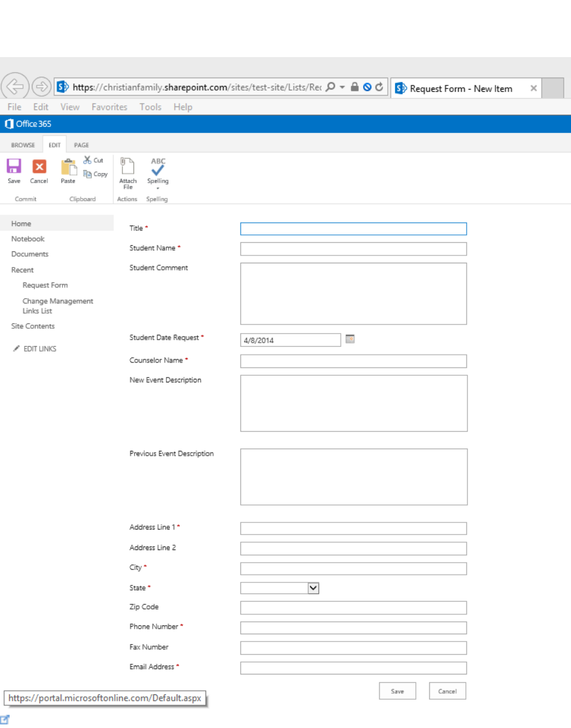Open the Favorites menu
Viewport: 571px width, 728px height.
click(x=109, y=107)
